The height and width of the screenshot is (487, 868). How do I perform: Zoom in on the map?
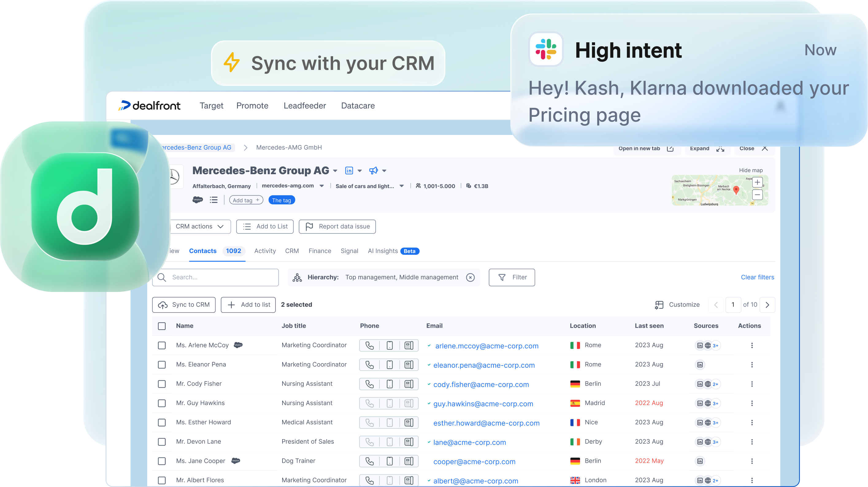(x=757, y=182)
